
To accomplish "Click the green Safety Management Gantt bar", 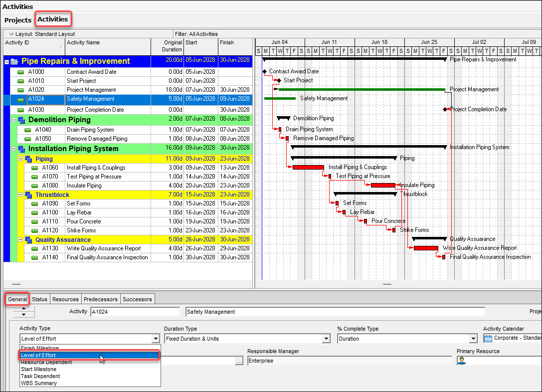I will click(x=280, y=99).
